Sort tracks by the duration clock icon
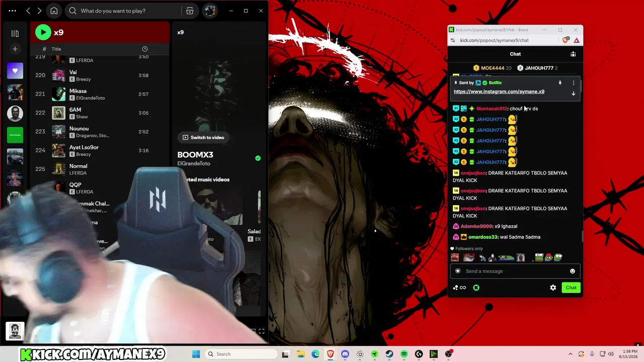The height and width of the screenshot is (362, 644). click(145, 49)
